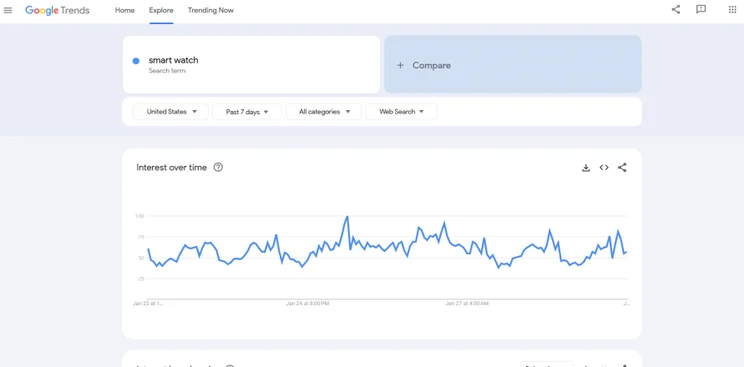Click the Jan 27 at 4:00 AM axis label
The height and width of the screenshot is (367, 744).
point(467,303)
